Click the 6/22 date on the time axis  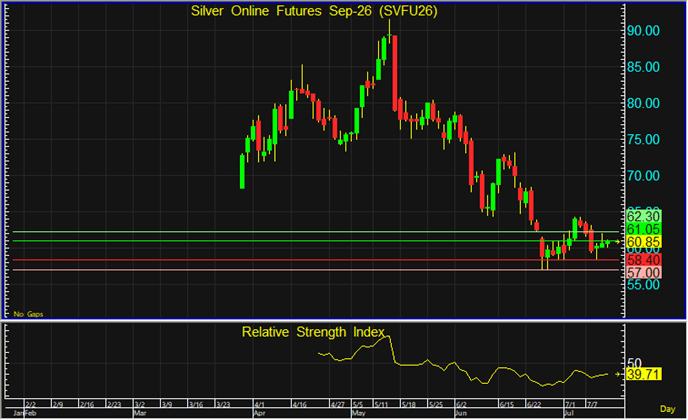[x=534, y=404]
